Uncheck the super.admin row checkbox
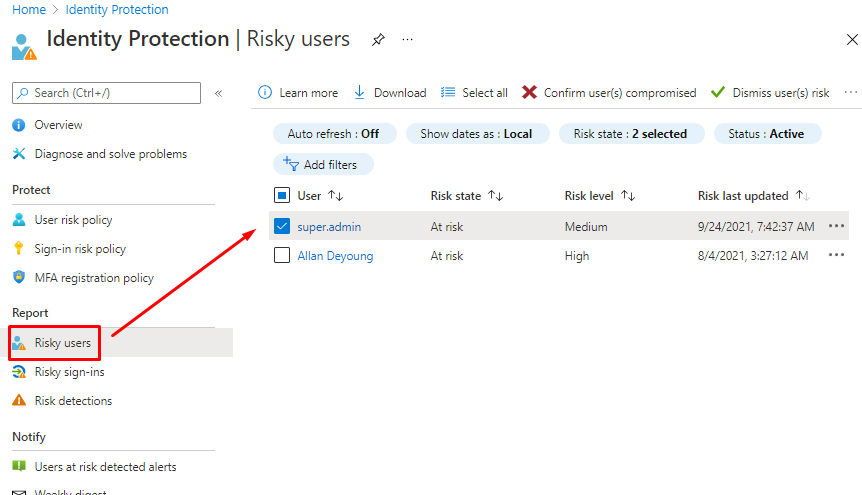The width and height of the screenshot is (862, 495). 282,227
